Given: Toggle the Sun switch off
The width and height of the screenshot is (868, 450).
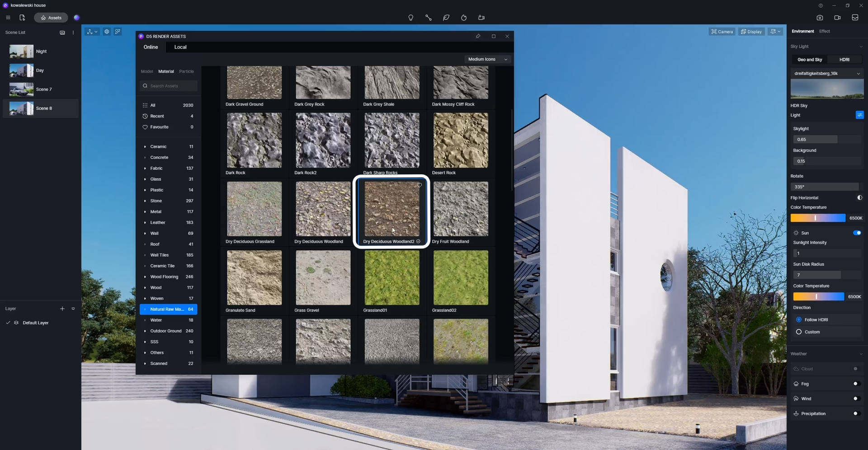Looking at the screenshot, I should click(857, 233).
